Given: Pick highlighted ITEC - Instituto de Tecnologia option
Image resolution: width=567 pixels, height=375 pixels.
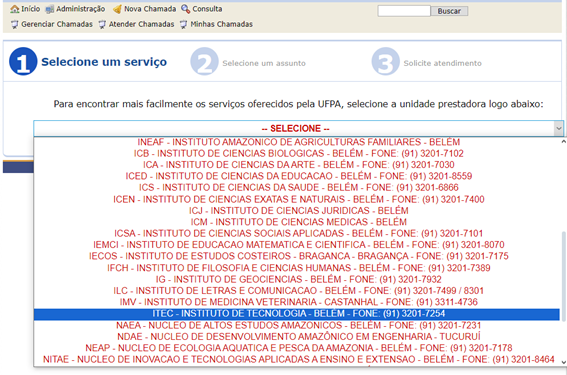Looking at the screenshot, I should [297, 314].
